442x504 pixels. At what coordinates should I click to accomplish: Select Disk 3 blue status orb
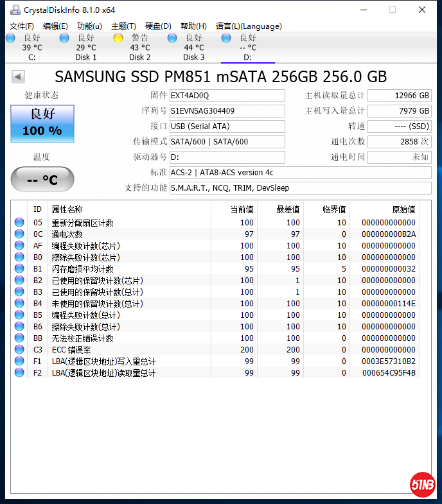(172, 38)
